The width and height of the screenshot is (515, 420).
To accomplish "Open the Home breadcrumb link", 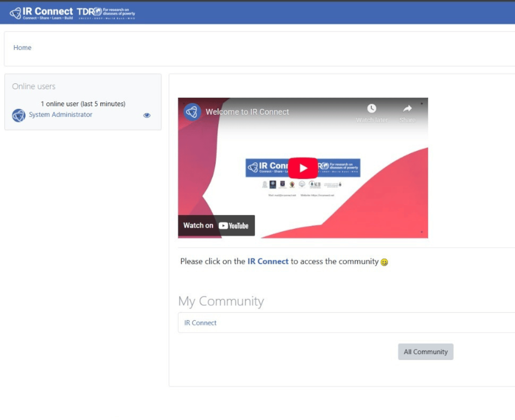I will pyautogui.click(x=22, y=48).
